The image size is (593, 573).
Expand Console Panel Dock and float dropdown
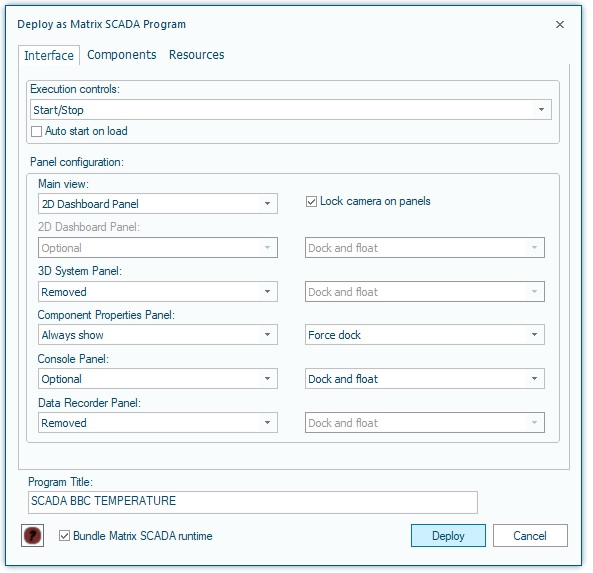click(x=425, y=379)
